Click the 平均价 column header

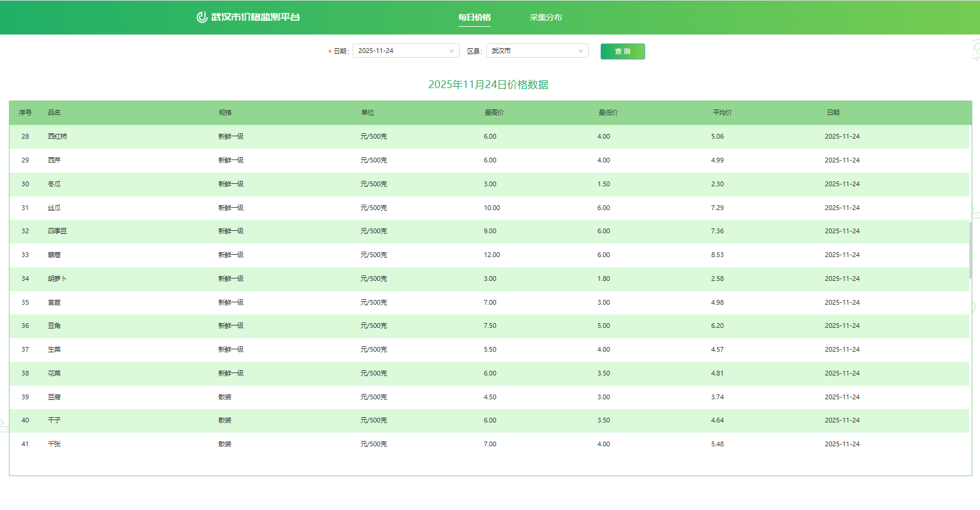pyautogui.click(x=722, y=112)
